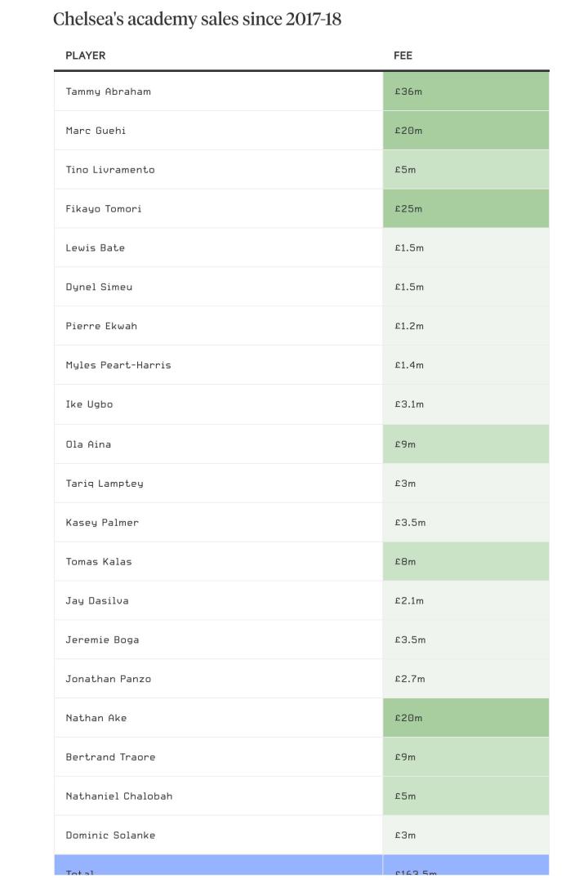Select the Tariq Lamptey player name
The width and height of the screenshot is (588, 896).
(x=105, y=484)
